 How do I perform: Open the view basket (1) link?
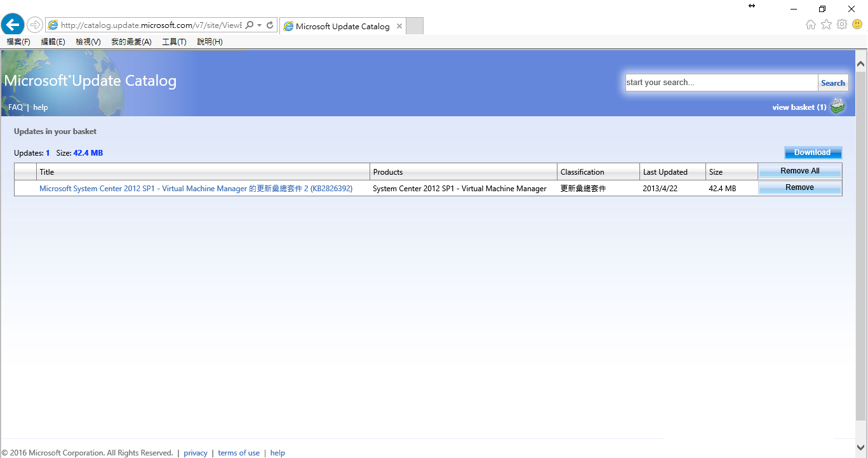tap(799, 107)
